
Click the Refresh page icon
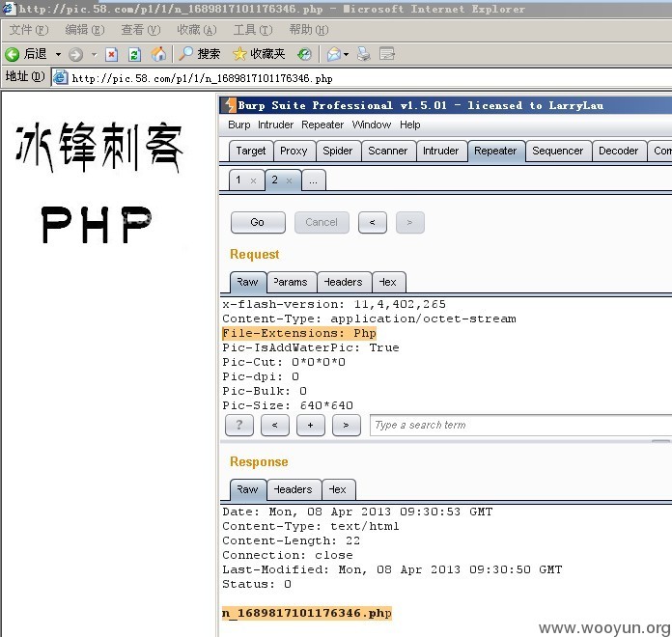pyautogui.click(x=134, y=54)
